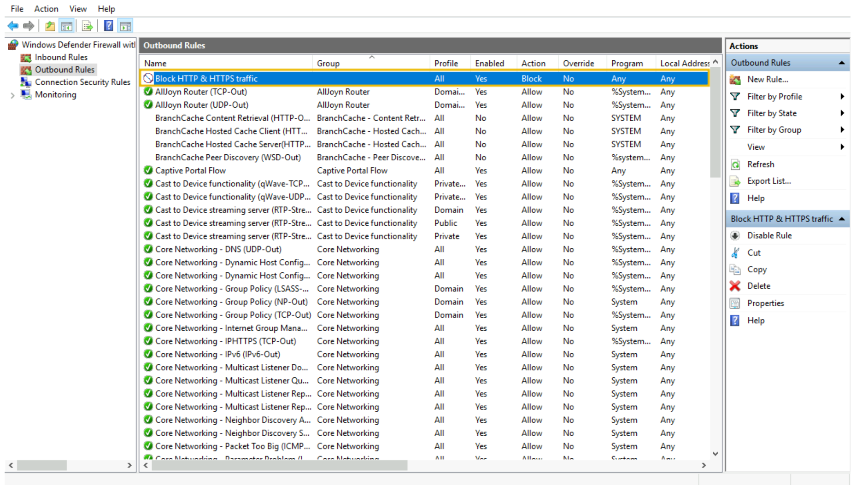Select Core Networking - Internet Group Mana... rule
The height and width of the screenshot is (485, 868).
coord(425,328)
